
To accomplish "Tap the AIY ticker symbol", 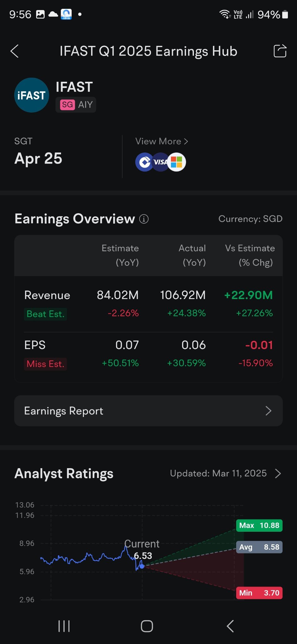I will 85,105.
